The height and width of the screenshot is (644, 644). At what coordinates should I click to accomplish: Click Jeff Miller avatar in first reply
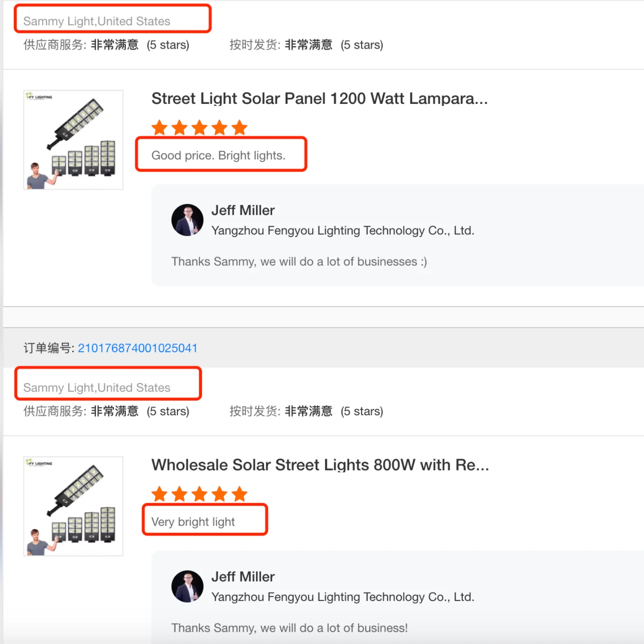click(x=188, y=220)
